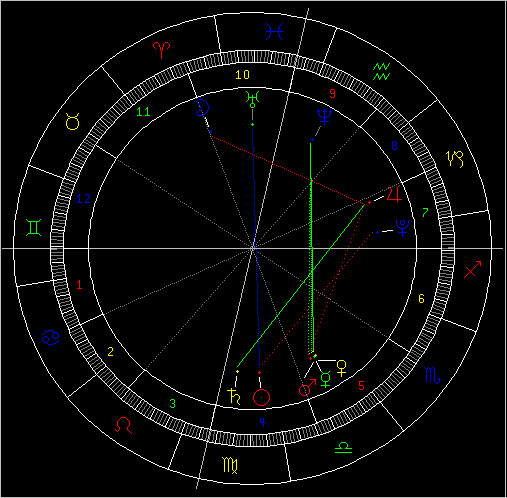Click house number 4 label
Viewport: 507px width, 498px height.
(x=262, y=422)
